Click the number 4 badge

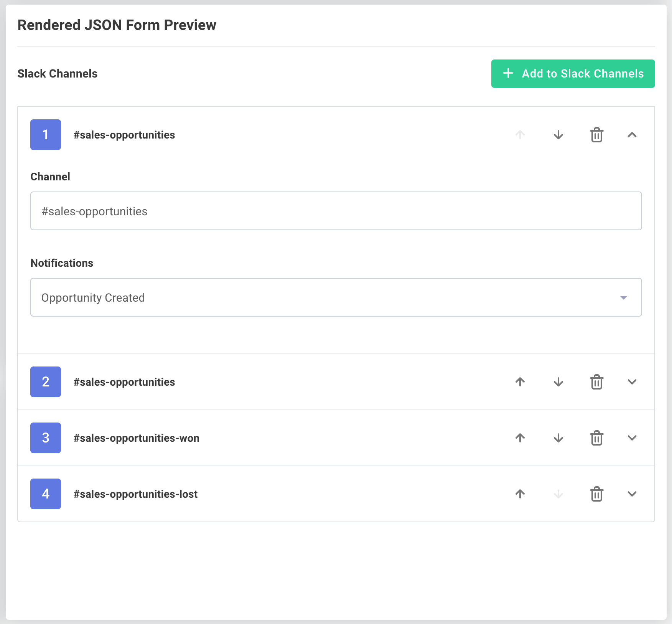point(46,494)
